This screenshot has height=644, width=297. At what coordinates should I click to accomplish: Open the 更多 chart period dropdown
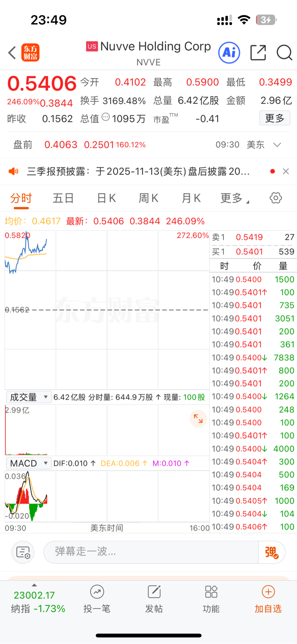tap(235, 198)
